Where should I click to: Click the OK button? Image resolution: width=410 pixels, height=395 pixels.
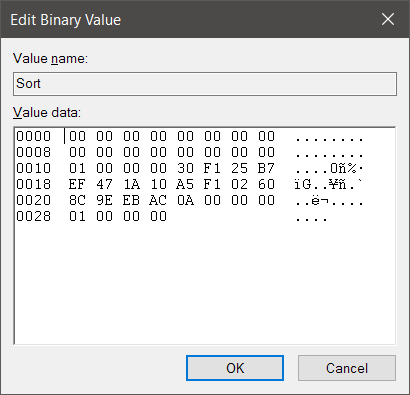[235, 368]
